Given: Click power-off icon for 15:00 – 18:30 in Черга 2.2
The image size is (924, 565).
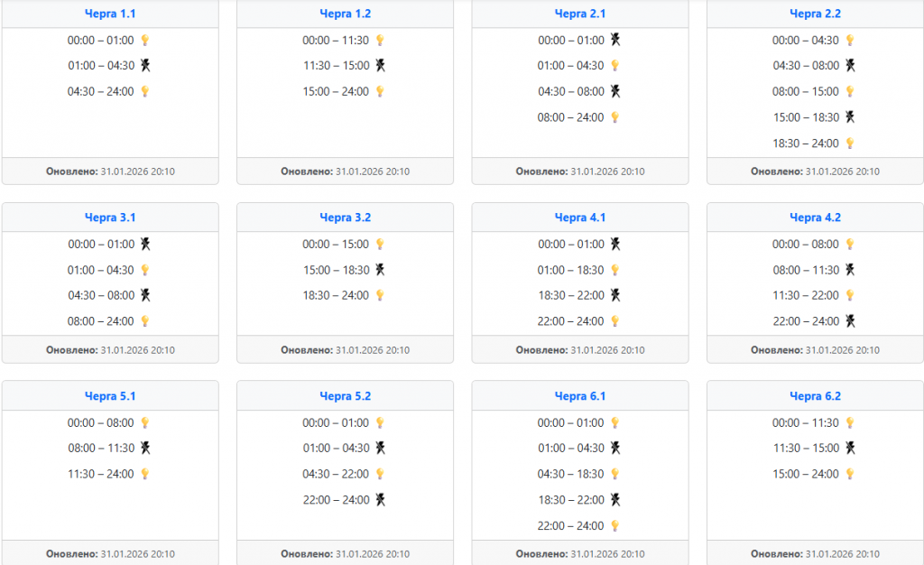Looking at the screenshot, I should tap(849, 117).
